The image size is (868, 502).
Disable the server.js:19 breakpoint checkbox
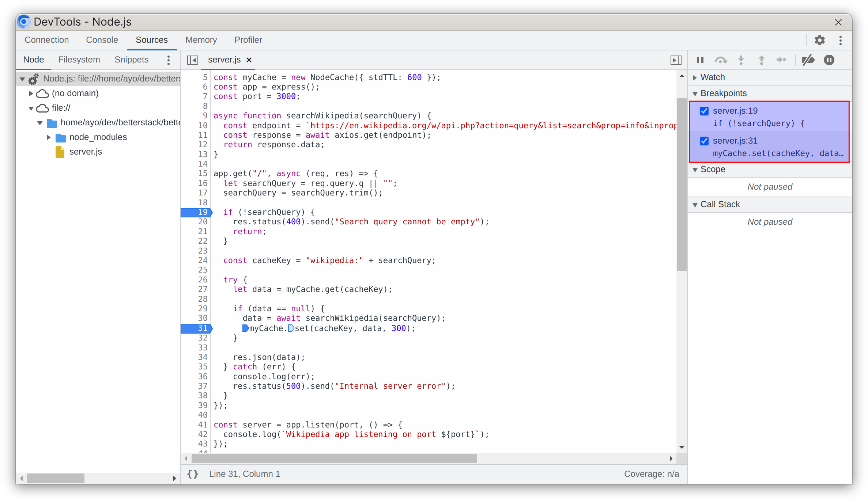(x=704, y=111)
